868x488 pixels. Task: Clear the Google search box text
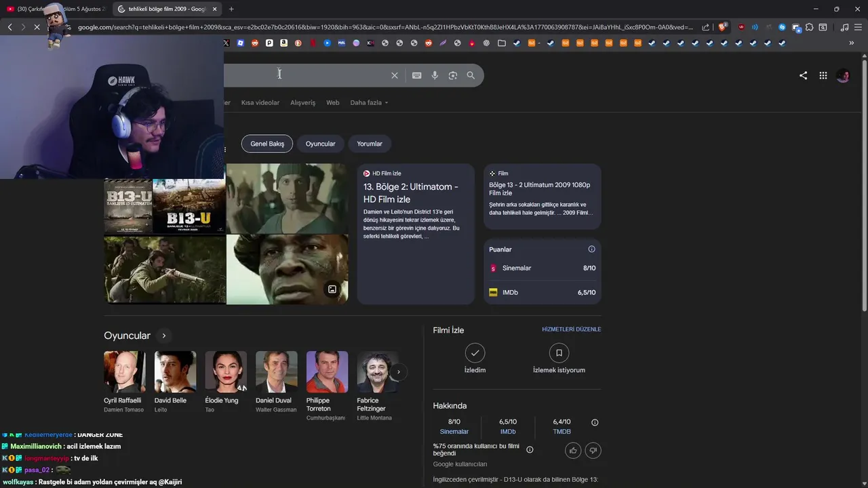coord(395,75)
